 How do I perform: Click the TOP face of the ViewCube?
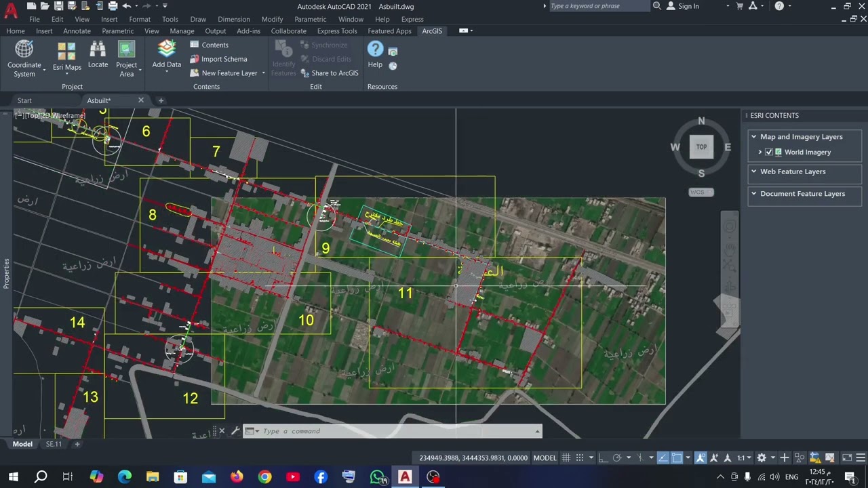tap(701, 146)
